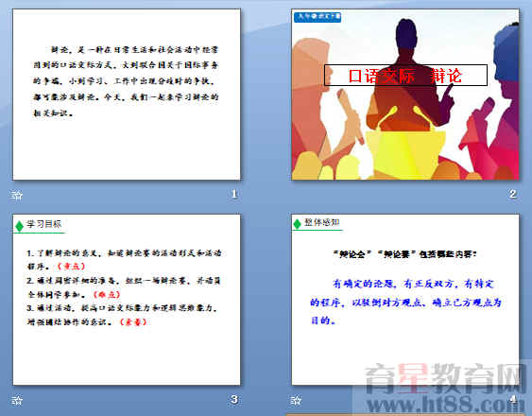Click the red (难点) label on slide 3
The image size is (532, 416).
pyautogui.click(x=107, y=294)
